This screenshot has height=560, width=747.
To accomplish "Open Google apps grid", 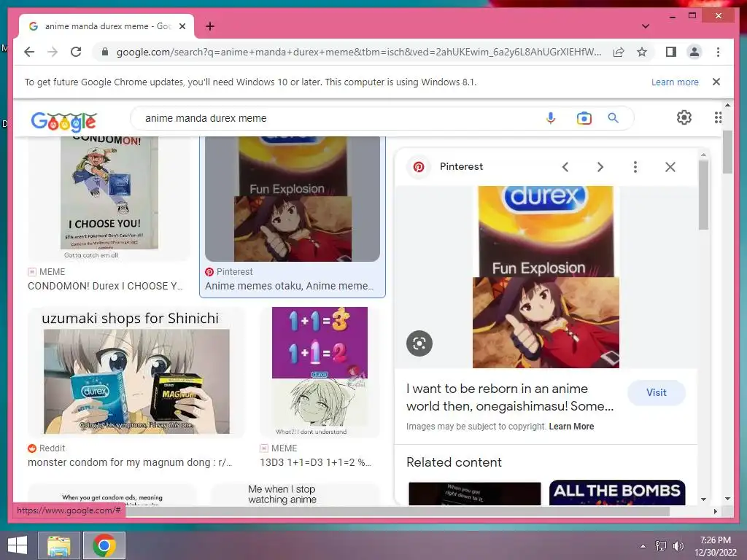I will pos(718,117).
